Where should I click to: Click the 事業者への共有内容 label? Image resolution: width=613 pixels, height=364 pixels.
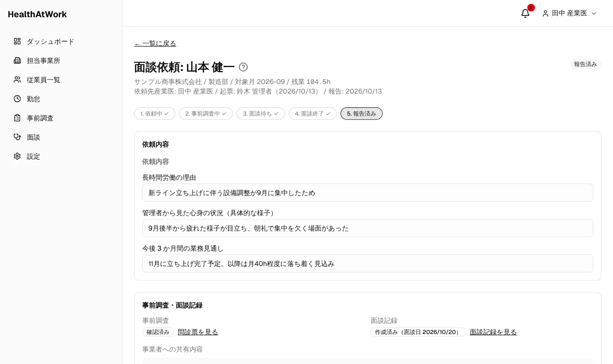[172, 349]
